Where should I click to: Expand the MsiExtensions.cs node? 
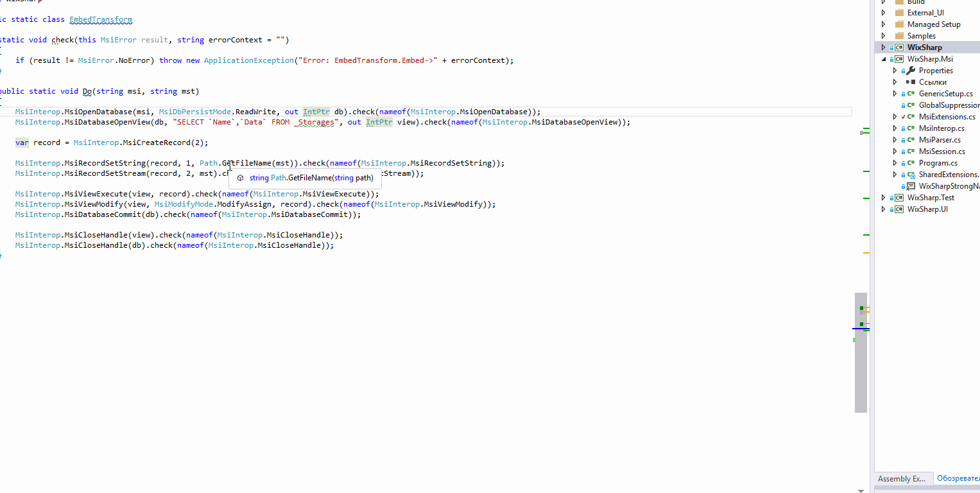pos(895,117)
